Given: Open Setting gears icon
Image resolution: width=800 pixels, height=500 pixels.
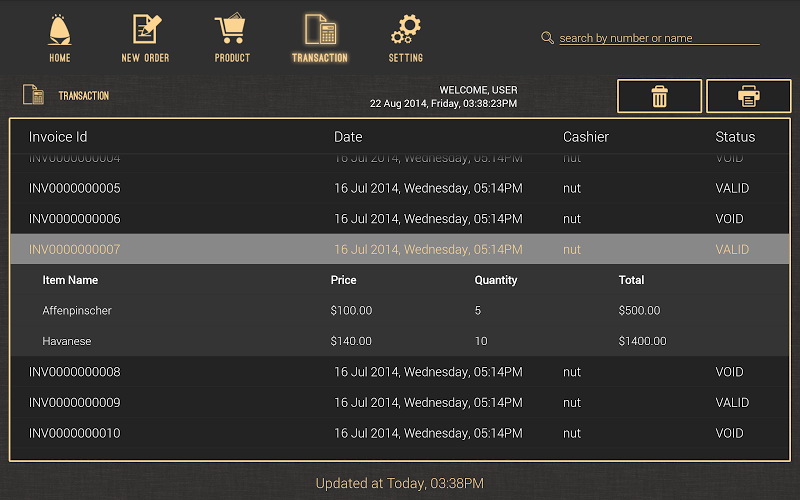Looking at the screenshot, I should pyautogui.click(x=405, y=32).
